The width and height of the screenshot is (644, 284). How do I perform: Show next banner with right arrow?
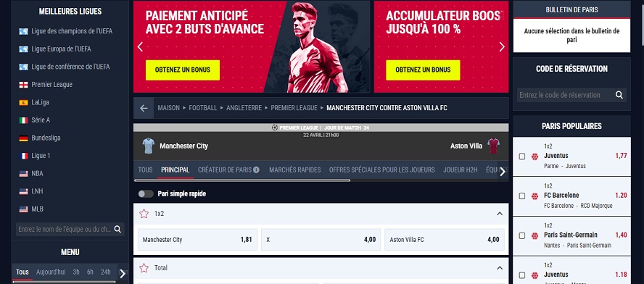501,47
